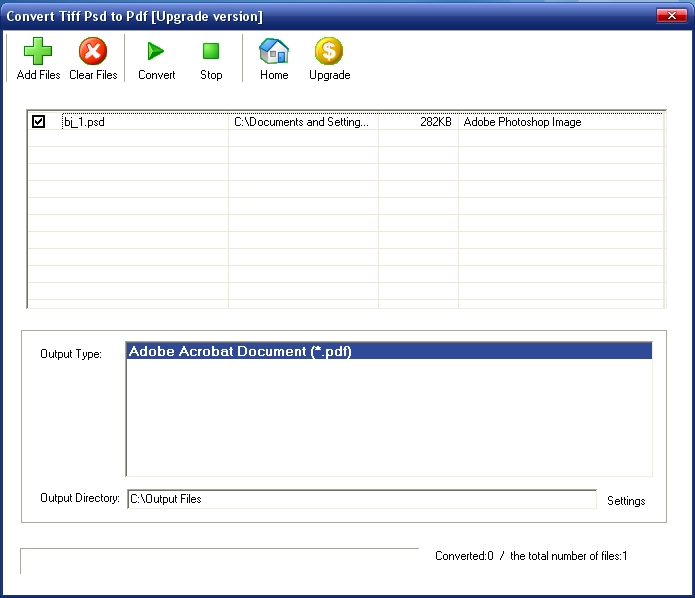Open the Home house icon
Image resolution: width=695 pixels, height=598 pixels.
274,51
